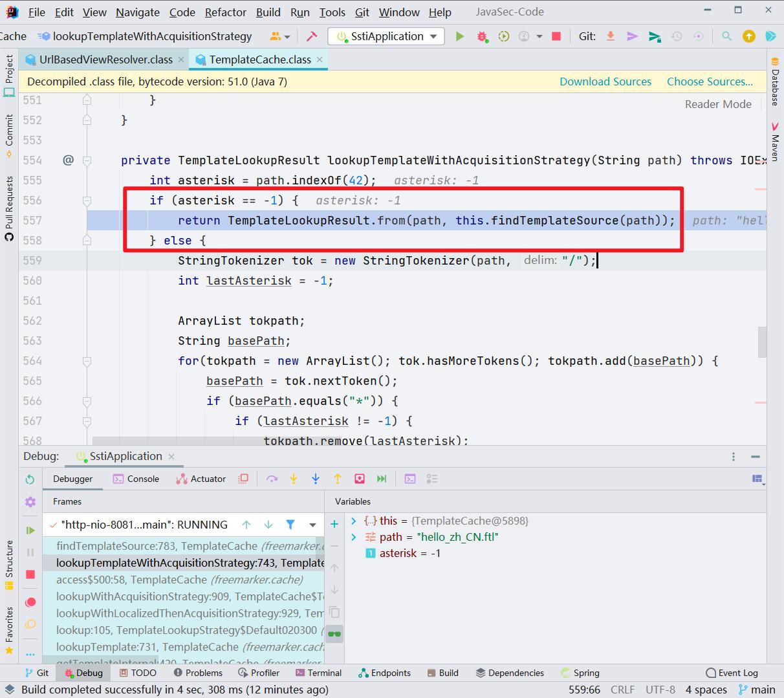Click the Step Out arrow icon
This screenshot has height=698, width=784.
pyautogui.click(x=337, y=479)
